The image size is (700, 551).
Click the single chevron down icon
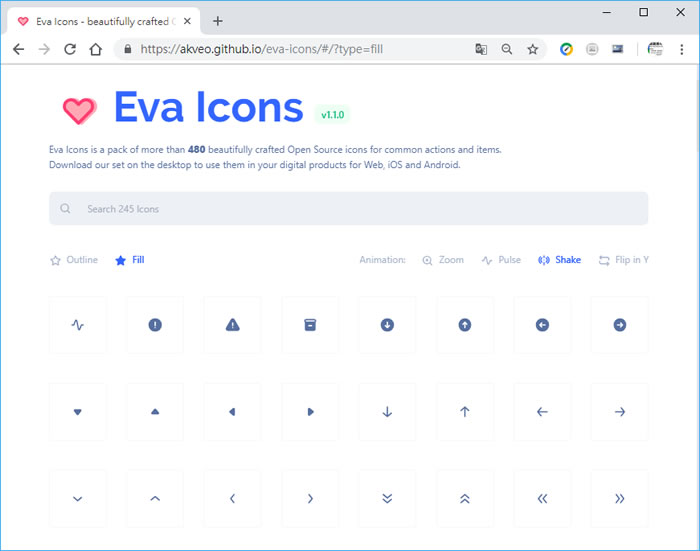coord(78,498)
